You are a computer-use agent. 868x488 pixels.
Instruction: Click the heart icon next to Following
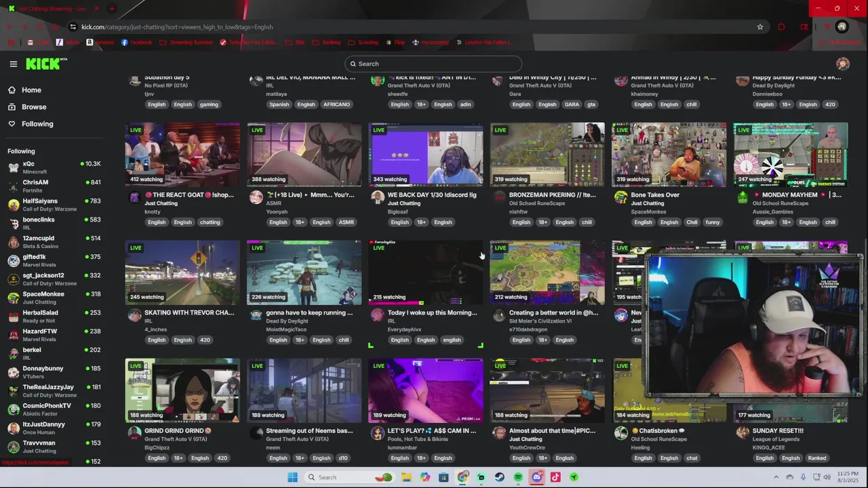coord(12,124)
